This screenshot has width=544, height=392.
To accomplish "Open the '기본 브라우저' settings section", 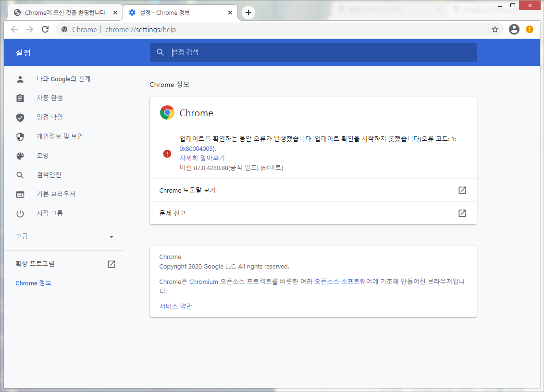I will coord(56,194).
